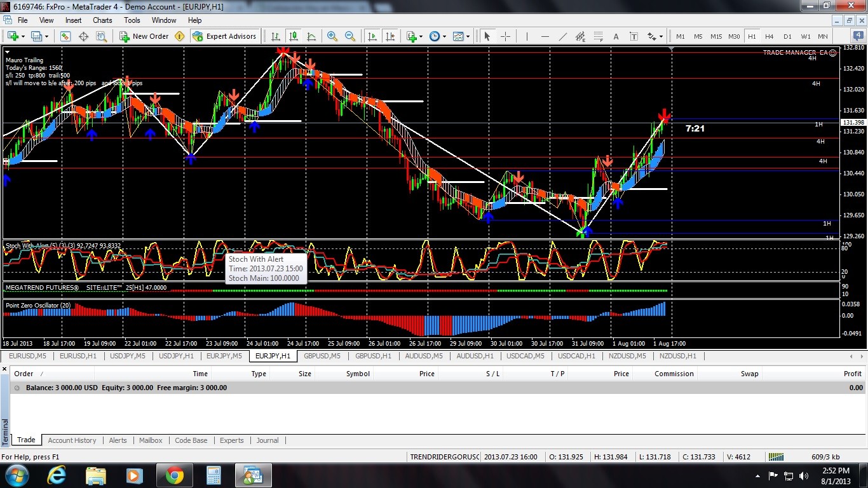Set timeframe to M15

point(716,36)
